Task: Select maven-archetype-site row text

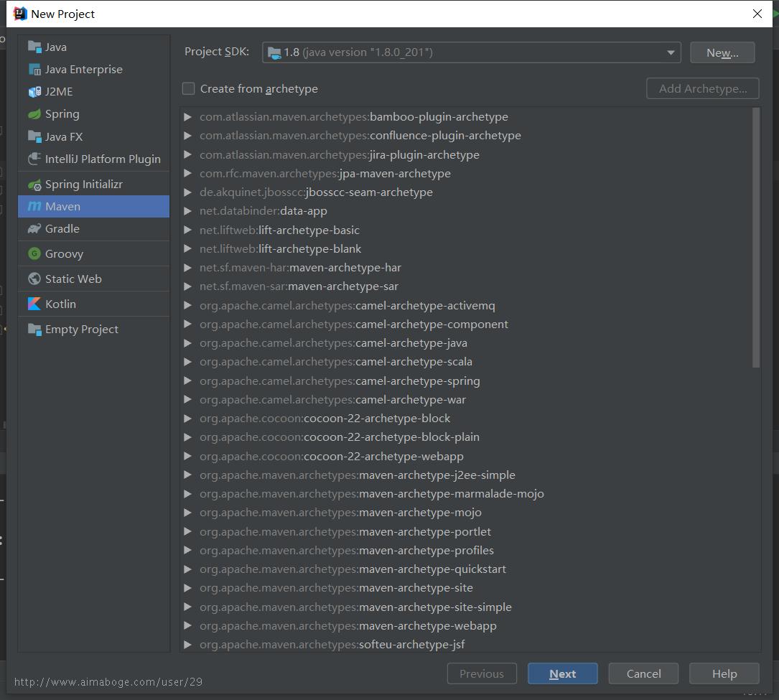Action: pos(336,588)
